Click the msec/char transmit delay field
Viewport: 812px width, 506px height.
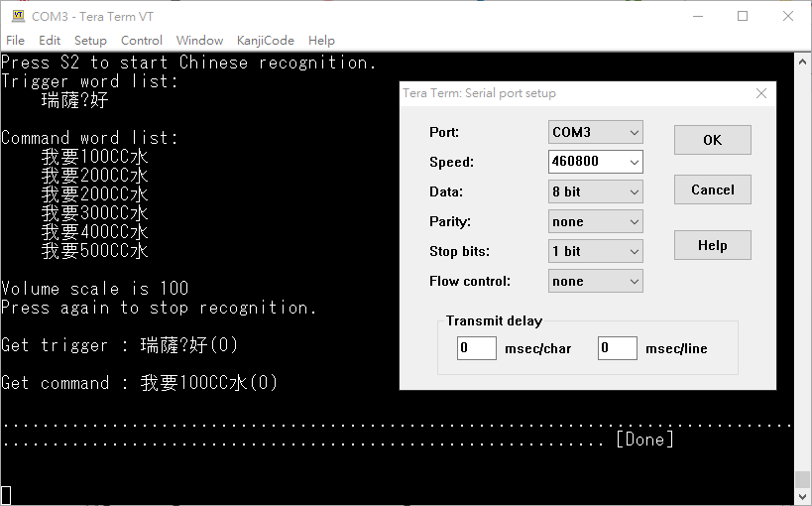click(477, 348)
